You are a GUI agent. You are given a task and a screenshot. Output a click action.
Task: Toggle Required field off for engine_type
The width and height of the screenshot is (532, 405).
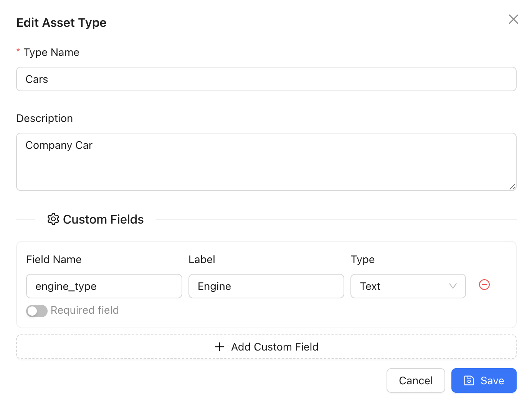[x=36, y=311]
